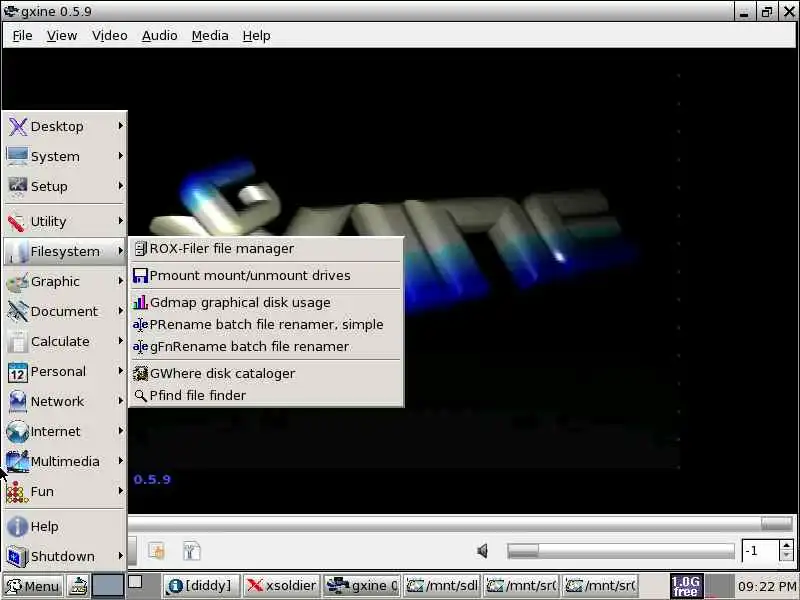Click the 09:22 PM clock
The height and width of the screenshot is (600, 800).
(x=767, y=587)
